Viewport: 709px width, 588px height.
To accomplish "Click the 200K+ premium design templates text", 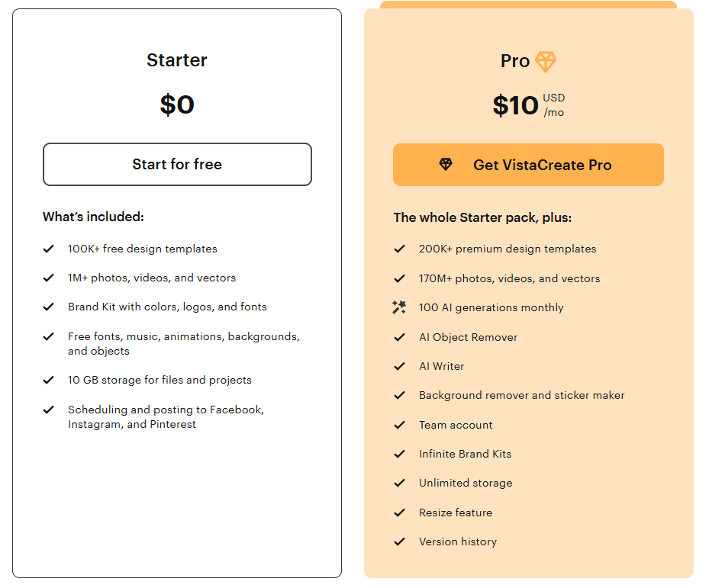I will coord(508,249).
